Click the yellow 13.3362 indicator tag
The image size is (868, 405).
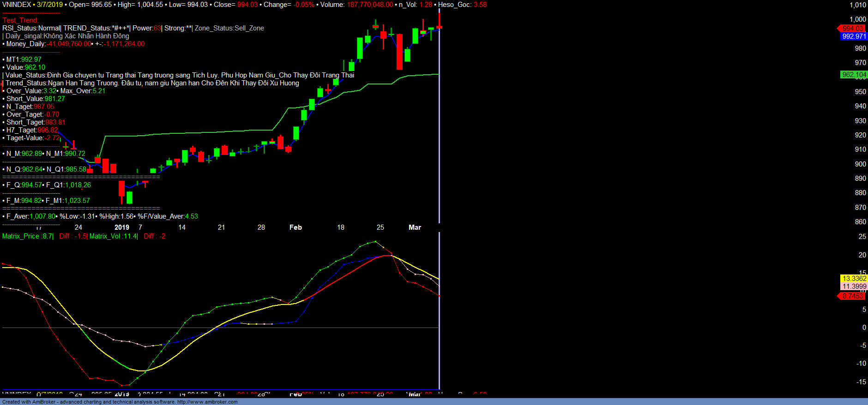pos(854,279)
